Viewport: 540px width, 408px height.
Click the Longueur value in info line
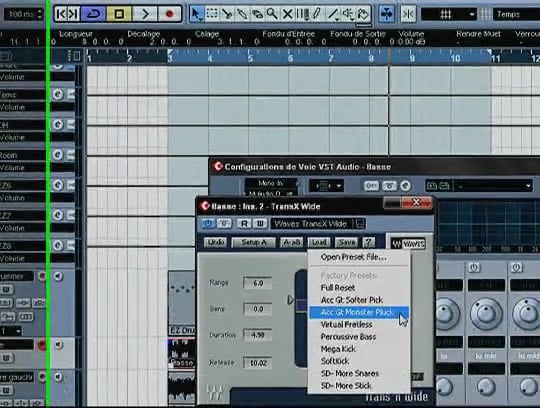pos(103,42)
